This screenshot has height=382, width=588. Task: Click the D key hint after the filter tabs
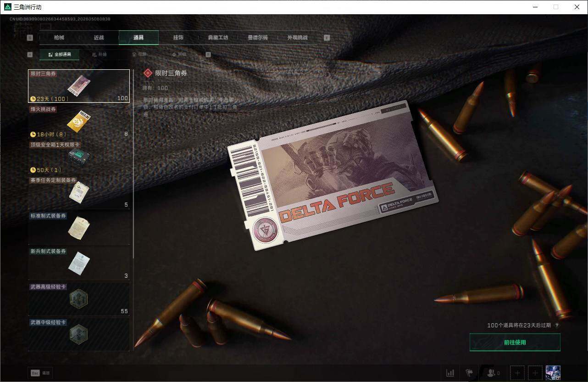tap(208, 55)
